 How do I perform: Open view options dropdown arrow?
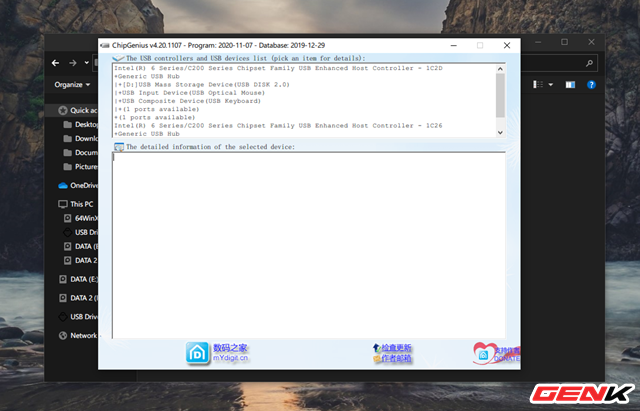551,84
